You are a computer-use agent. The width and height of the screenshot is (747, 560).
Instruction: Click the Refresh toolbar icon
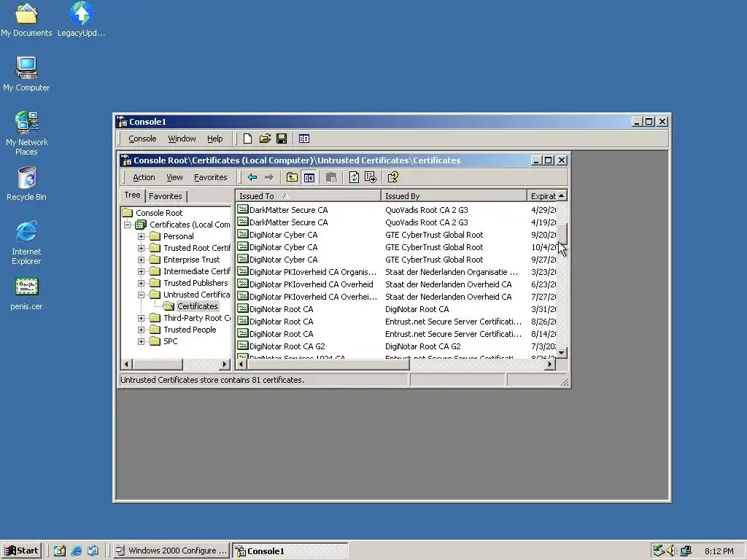tap(354, 177)
